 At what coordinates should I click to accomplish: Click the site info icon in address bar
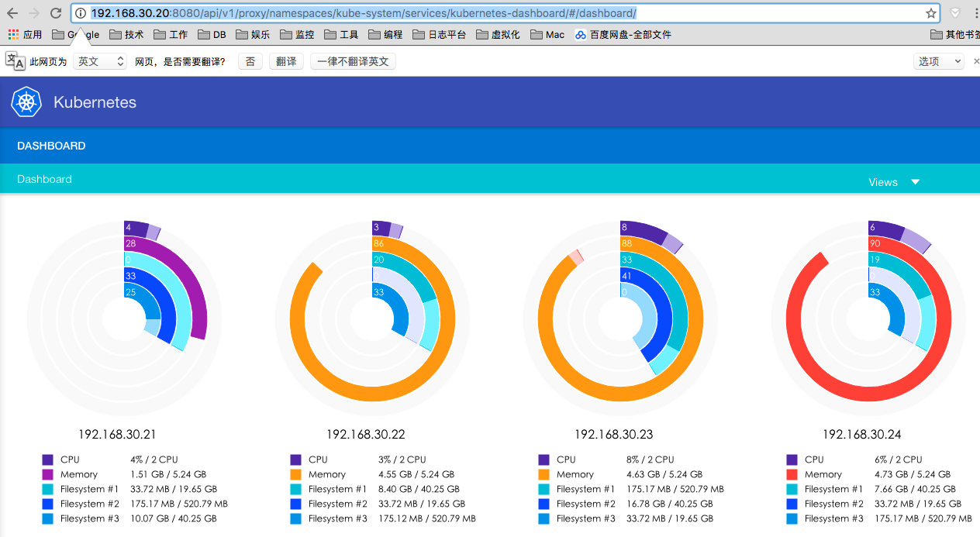click(80, 13)
